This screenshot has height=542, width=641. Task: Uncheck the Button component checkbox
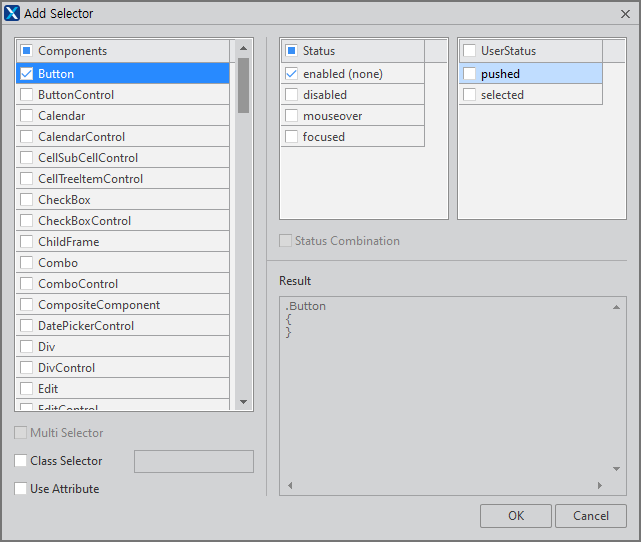click(27, 74)
